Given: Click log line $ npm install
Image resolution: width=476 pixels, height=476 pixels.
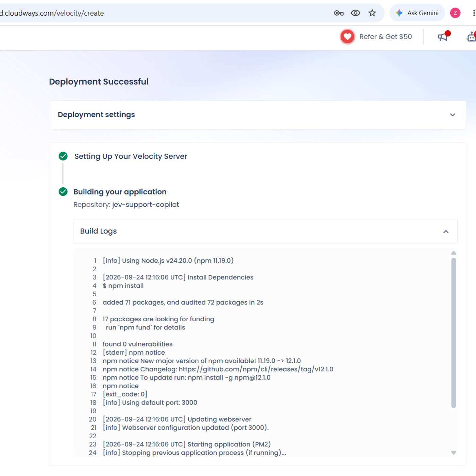Looking at the screenshot, I should tap(123, 286).
